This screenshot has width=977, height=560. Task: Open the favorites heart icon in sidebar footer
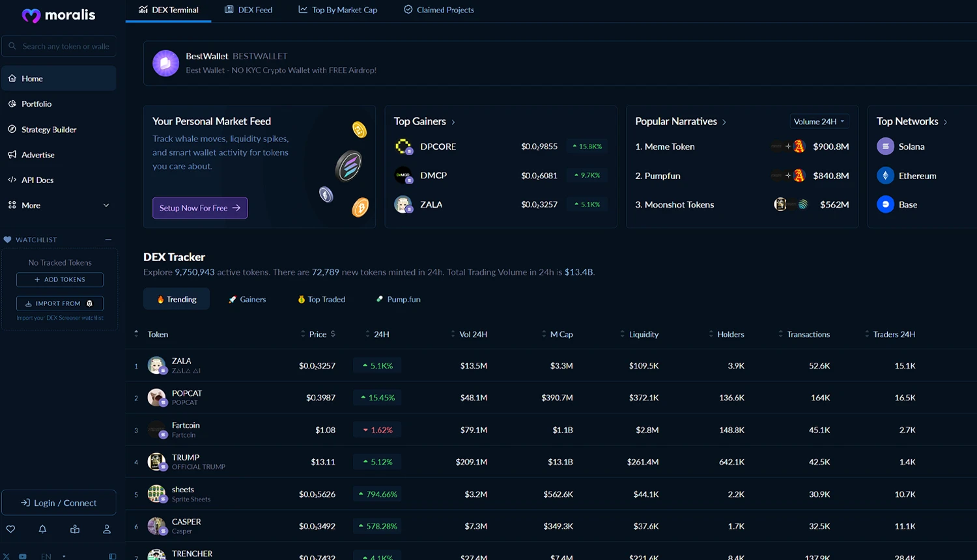click(10, 529)
